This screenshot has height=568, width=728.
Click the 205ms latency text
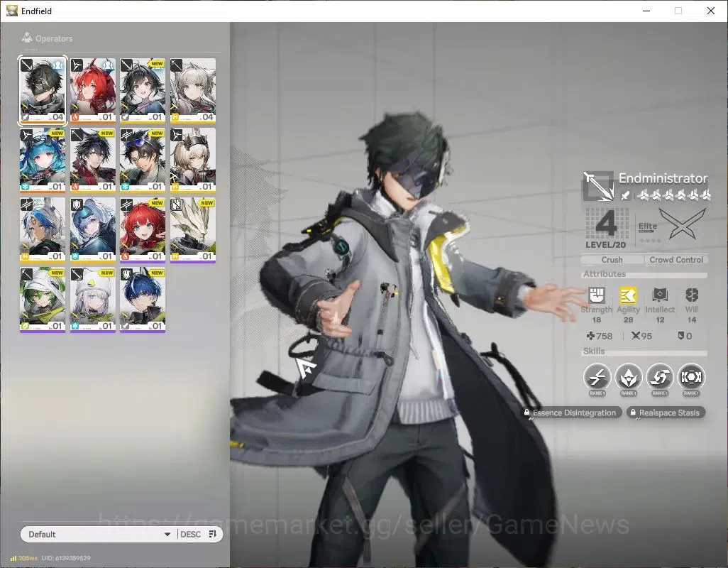28,558
